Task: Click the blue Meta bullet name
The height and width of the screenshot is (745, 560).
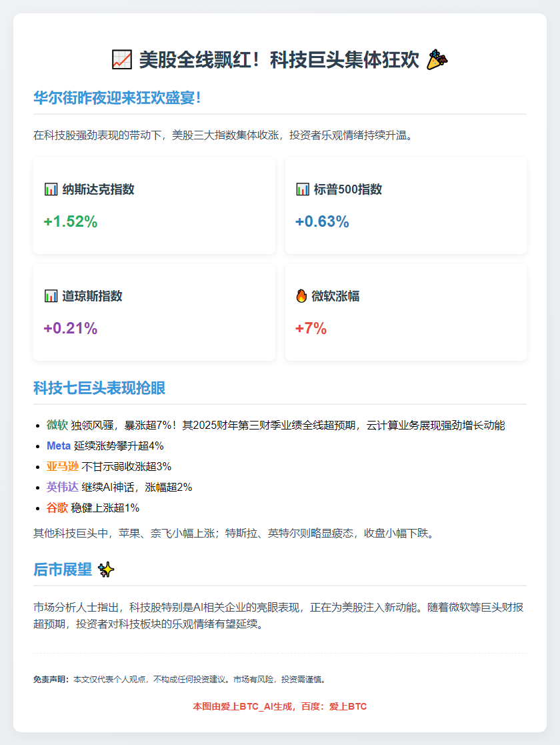Action: pos(59,446)
